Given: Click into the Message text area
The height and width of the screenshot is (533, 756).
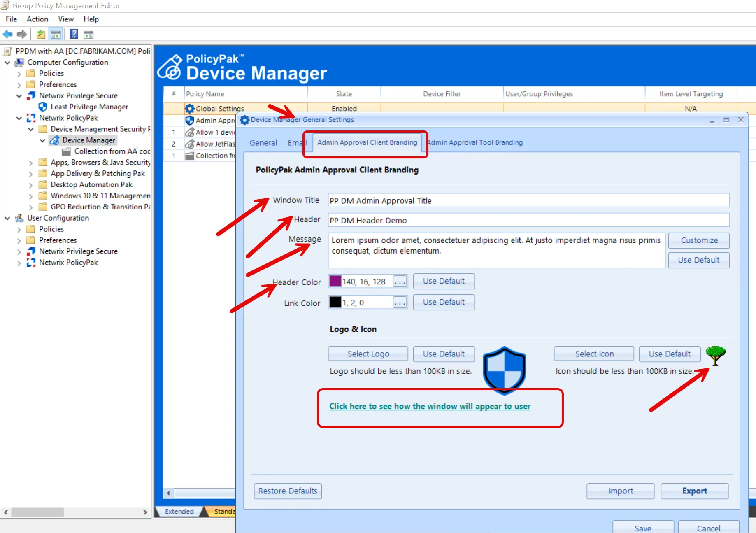Looking at the screenshot, I should coord(496,251).
